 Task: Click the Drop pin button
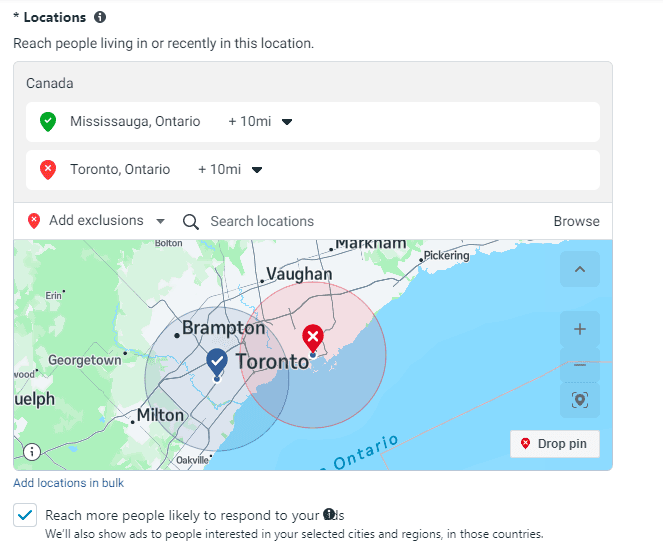click(555, 444)
